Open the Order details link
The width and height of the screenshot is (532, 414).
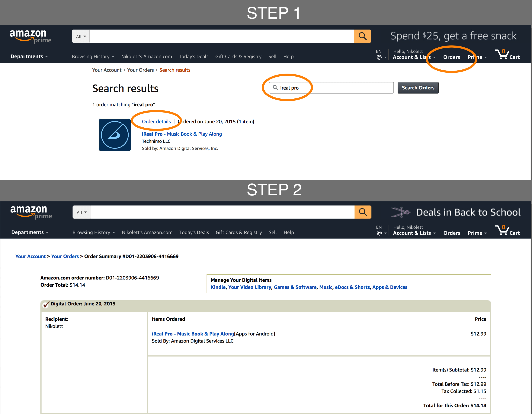pos(156,122)
